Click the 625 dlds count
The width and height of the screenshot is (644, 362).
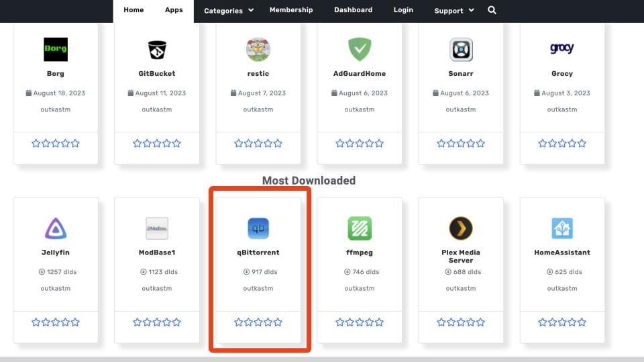564,272
